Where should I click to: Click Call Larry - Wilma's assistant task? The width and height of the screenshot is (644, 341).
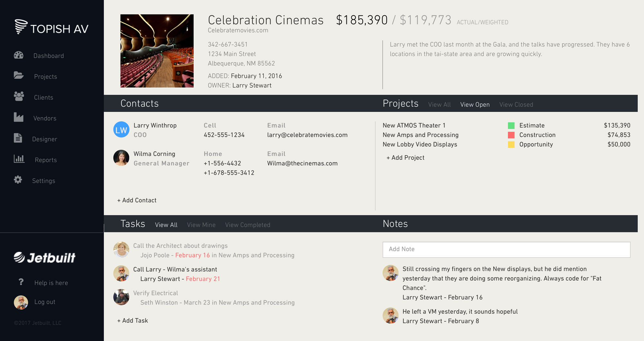[x=175, y=270]
